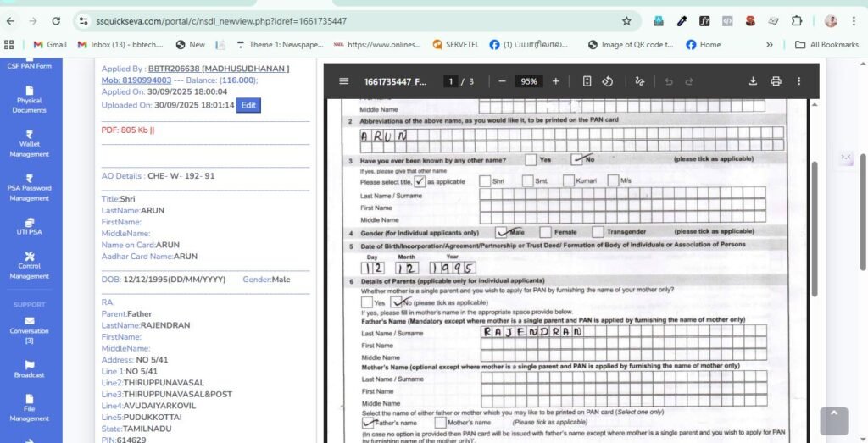This screenshot has width=868, height=443.
Task: Click the fit to page icon
Action: point(587,81)
